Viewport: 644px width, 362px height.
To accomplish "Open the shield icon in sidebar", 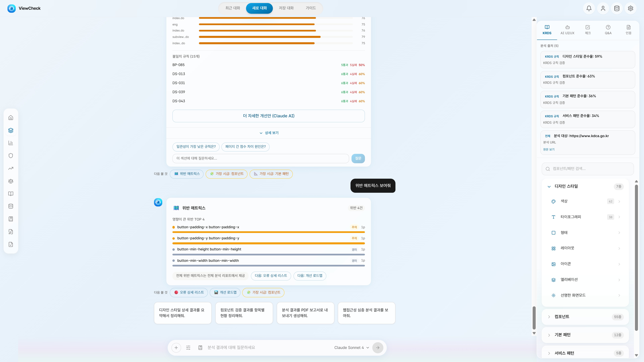I will [11, 156].
